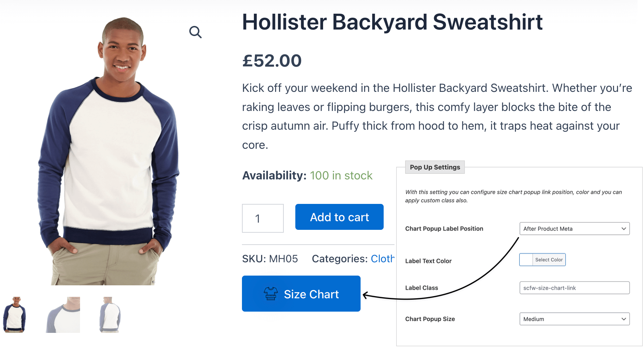Image resolution: width=644 pixels, height=348 pixels.
Task: Open the Chart Popup Size dropdown showing Medium
Action: pos(574,319)
